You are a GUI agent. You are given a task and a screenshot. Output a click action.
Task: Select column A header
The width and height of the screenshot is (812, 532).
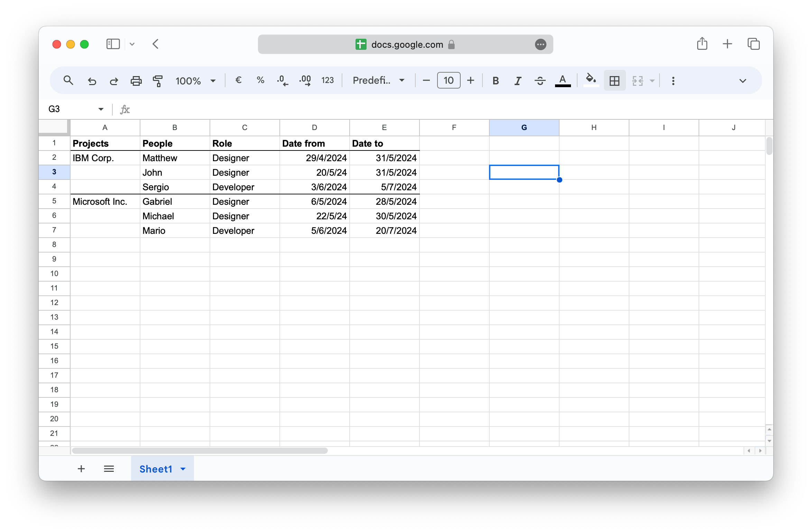pos(105,127)
